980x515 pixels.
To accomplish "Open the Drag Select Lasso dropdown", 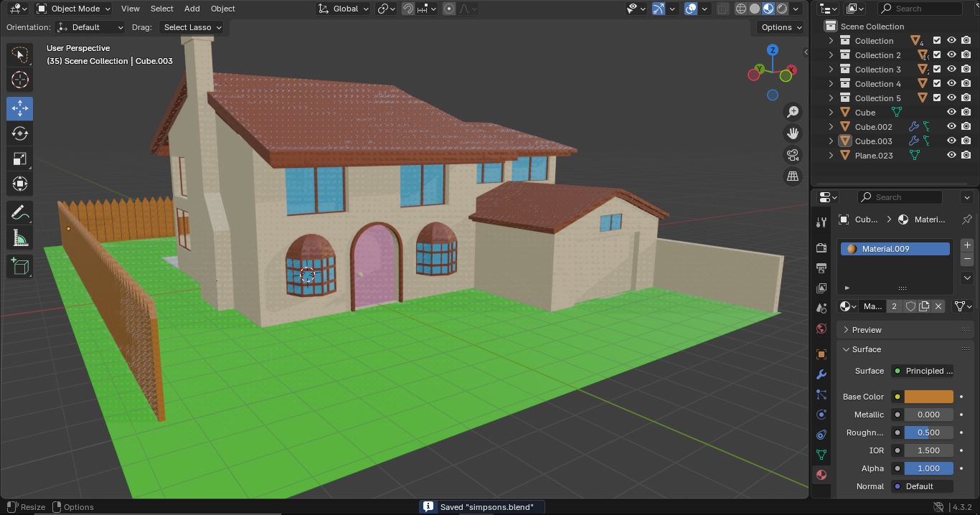I will 191,27.
